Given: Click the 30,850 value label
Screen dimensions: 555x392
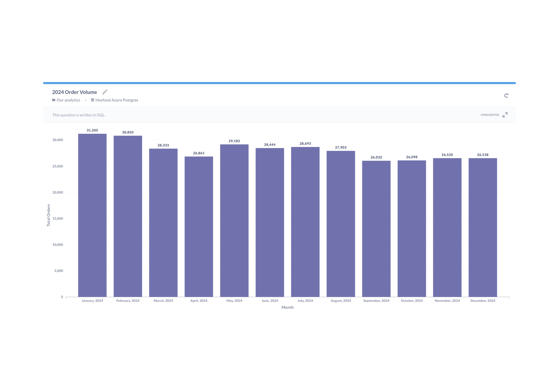Looking at the screenshot, I should 128,132.
